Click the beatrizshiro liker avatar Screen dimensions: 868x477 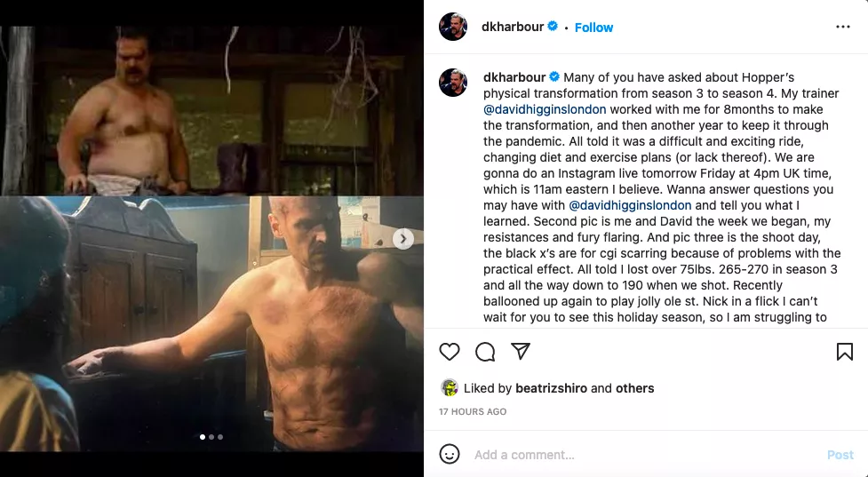pyautogui.click(x=450, y=388)
